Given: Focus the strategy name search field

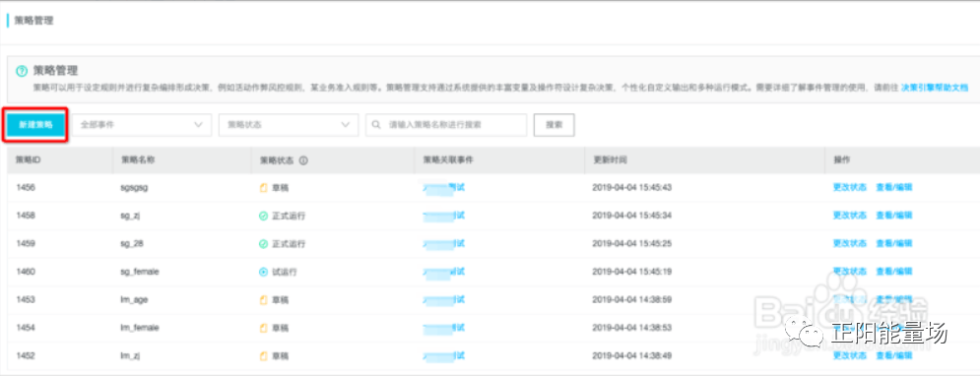Looking at the screenshot, I should [x=446, y=125].
